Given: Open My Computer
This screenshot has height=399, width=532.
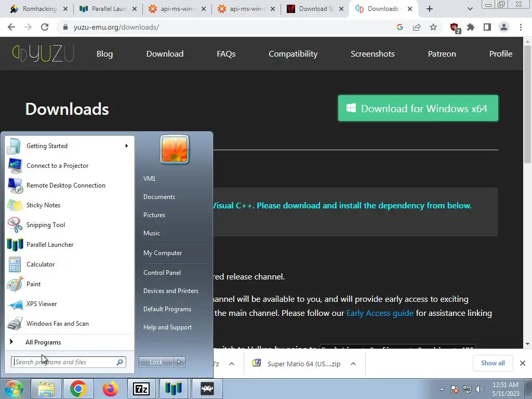Looking at the screenshot, I should pyautogui.click(x=163, y=253).
